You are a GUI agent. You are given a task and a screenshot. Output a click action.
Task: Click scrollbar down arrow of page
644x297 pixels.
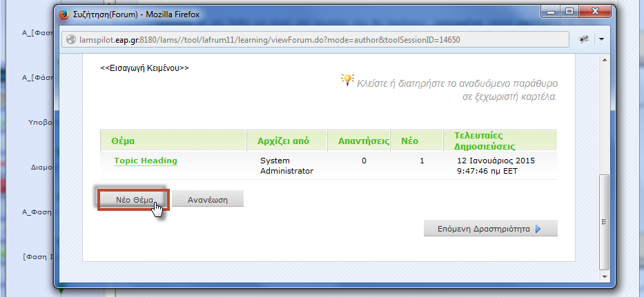tap(604, 277)
